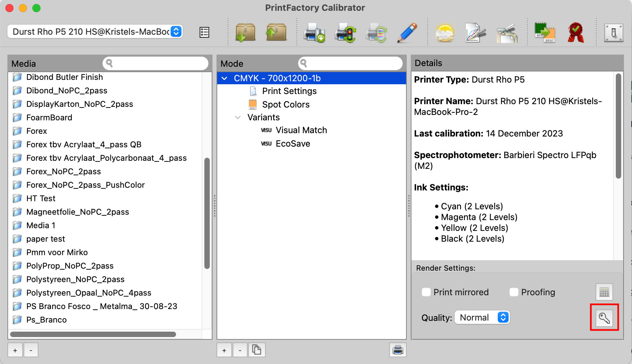
Task: Enable the Print mirrored checkbox
Action: [x=426, y=292]
